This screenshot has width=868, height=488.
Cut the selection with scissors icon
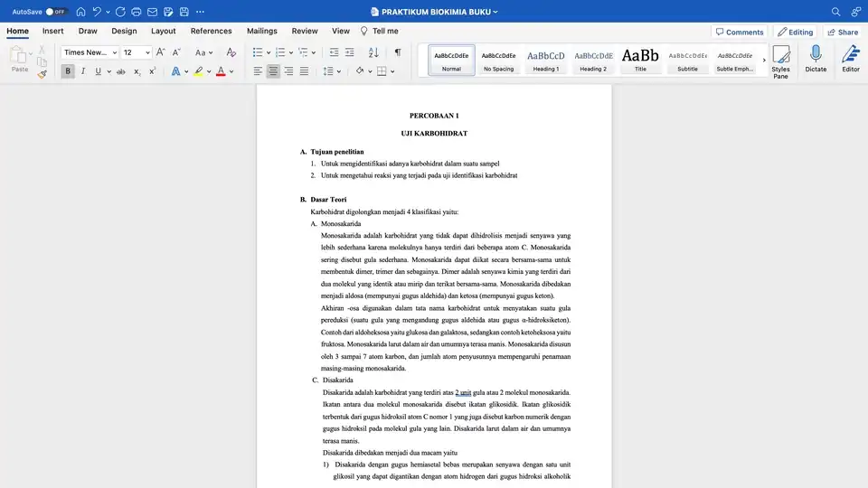(x=42, y=50)
